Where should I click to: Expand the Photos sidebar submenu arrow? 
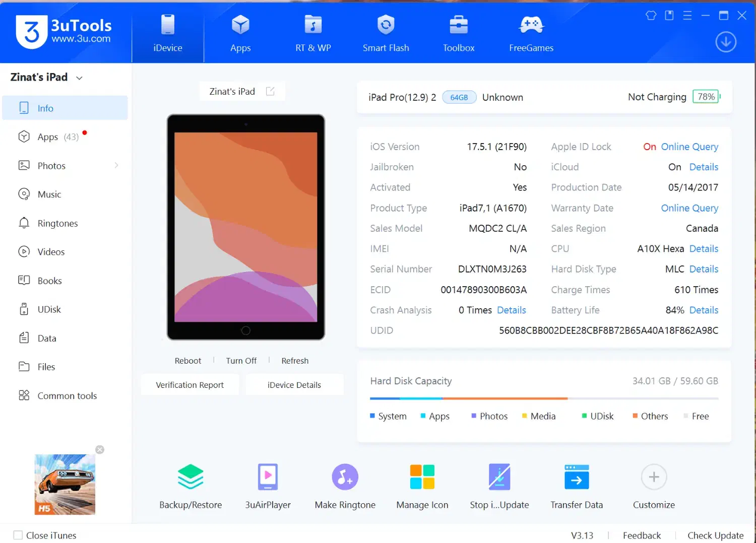pyautogui.click(x=116, y=165)
